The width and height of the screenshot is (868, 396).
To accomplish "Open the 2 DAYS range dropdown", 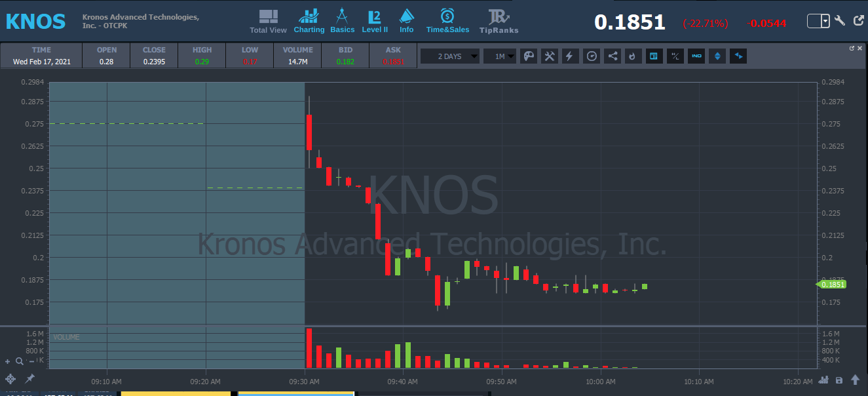I will pyautogui.click(x=449, y=56).
